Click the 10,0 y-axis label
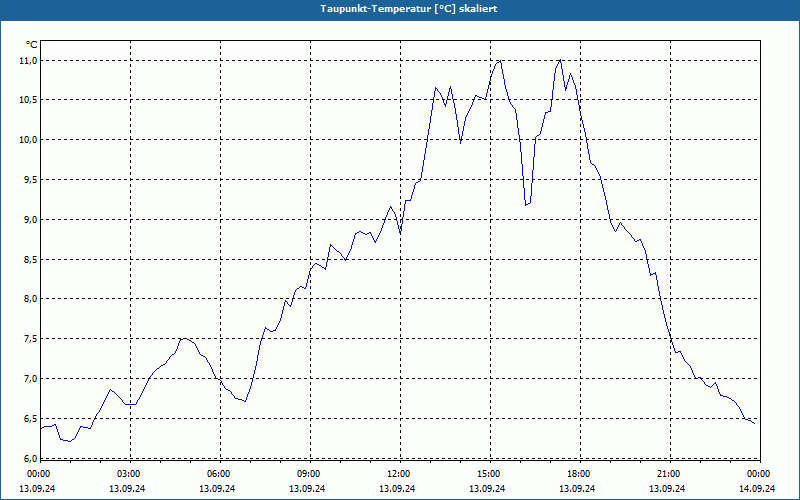 tap(29, 140)
